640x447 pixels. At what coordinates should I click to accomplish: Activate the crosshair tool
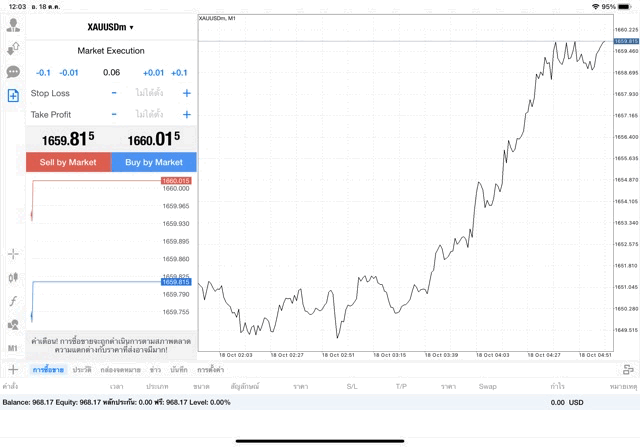pos(13,255)
